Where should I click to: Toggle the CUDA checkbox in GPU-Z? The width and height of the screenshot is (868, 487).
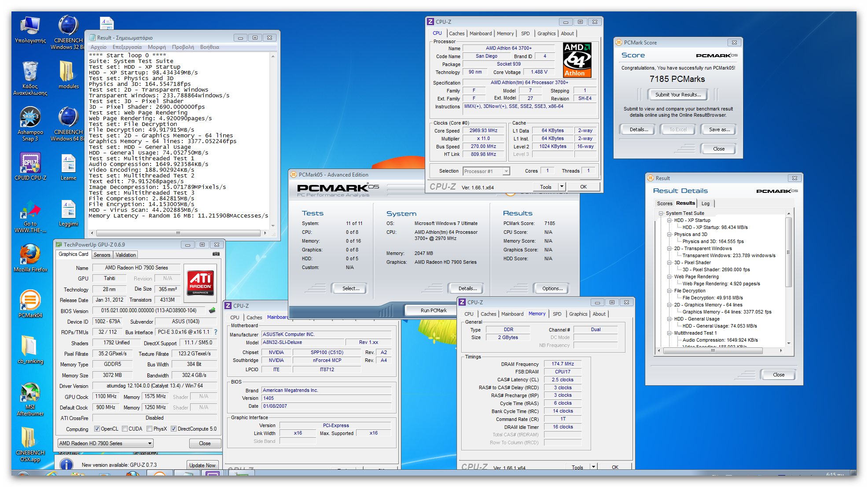125,429
